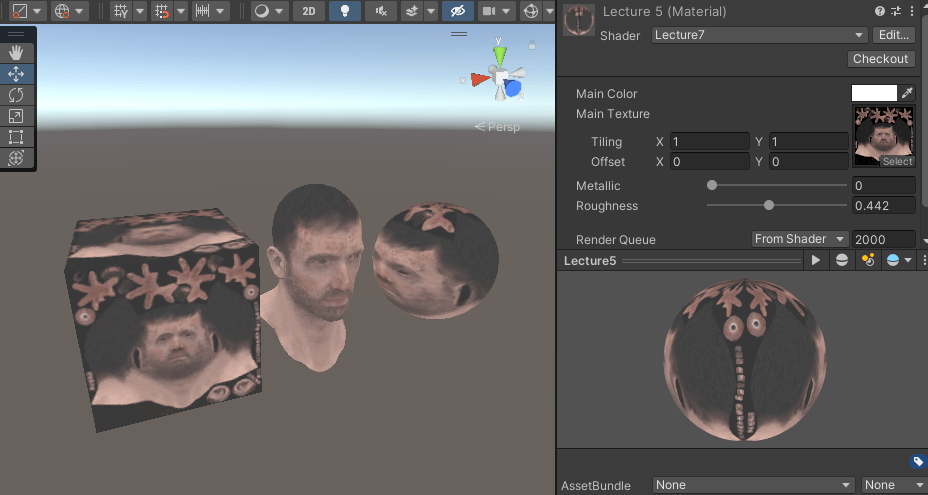Image resolution: width=928 pixels, height=495 pixels.
Task: Click the Metallic slider handle
Action: coord(712,185)
